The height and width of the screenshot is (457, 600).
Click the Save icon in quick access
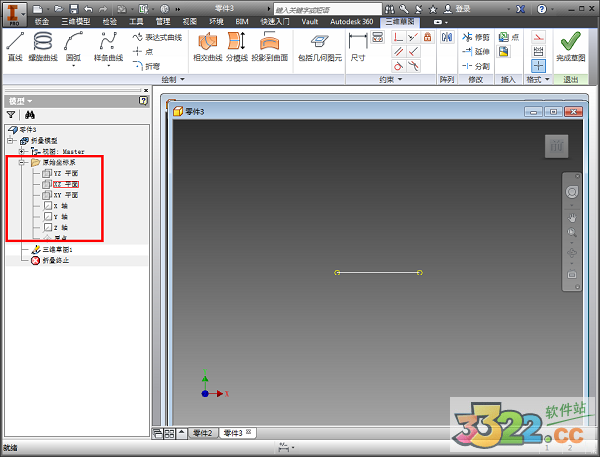(x=74, y=9)
